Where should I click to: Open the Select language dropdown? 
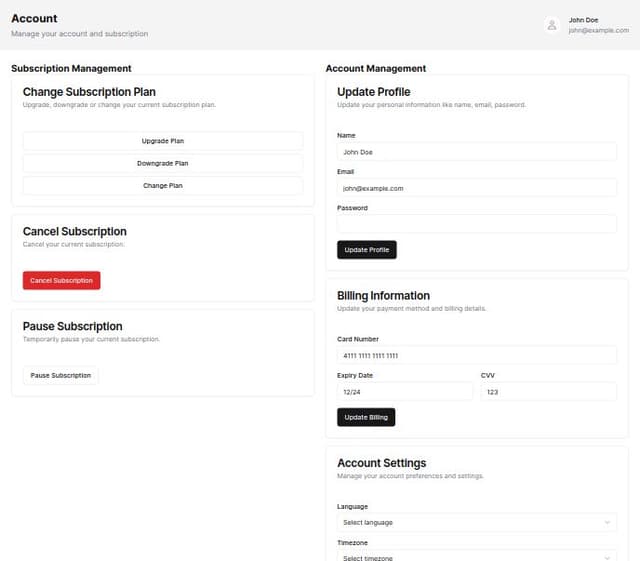coord(470,522)
